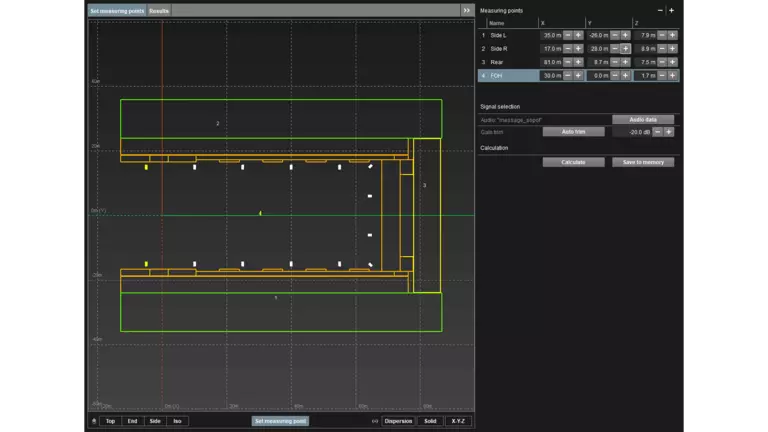768x432 pixels.
Task: Increase Z value for Rear point
Action: (x=672, y=62)
